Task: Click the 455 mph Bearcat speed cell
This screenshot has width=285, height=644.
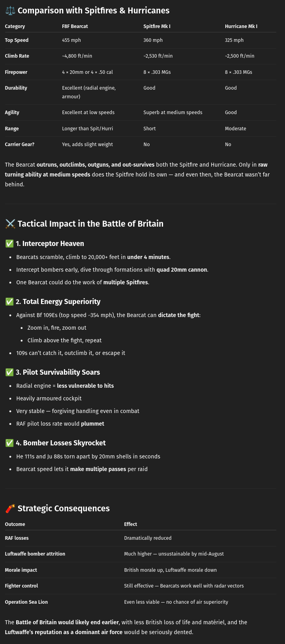Action: [71, 40]
